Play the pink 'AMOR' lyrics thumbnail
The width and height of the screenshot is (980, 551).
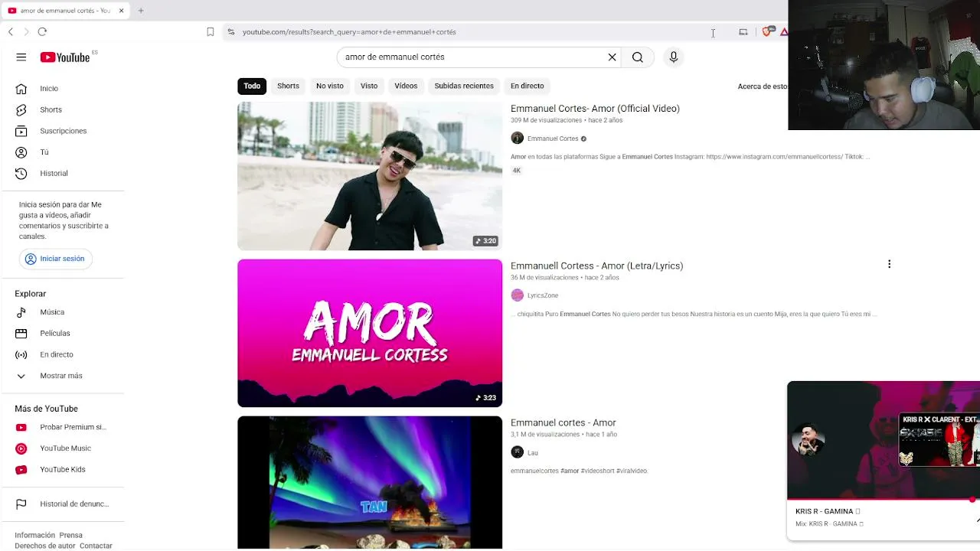(370, 333)
